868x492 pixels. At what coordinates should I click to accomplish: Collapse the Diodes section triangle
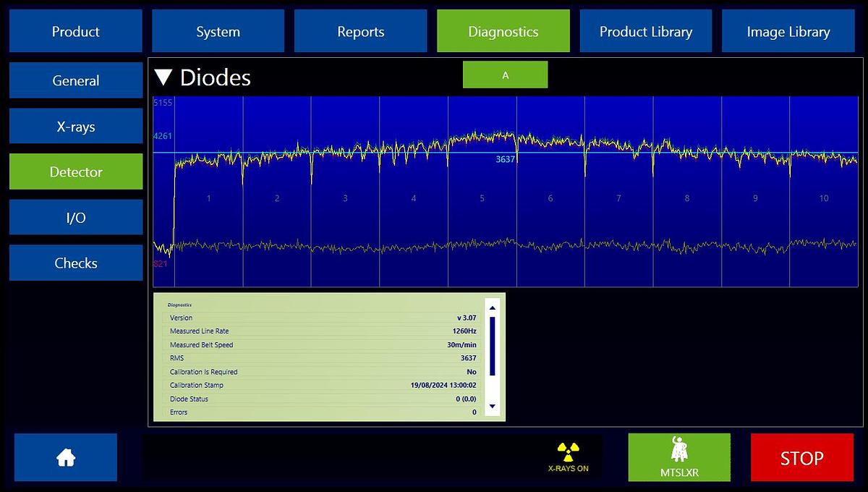point(164,77)
